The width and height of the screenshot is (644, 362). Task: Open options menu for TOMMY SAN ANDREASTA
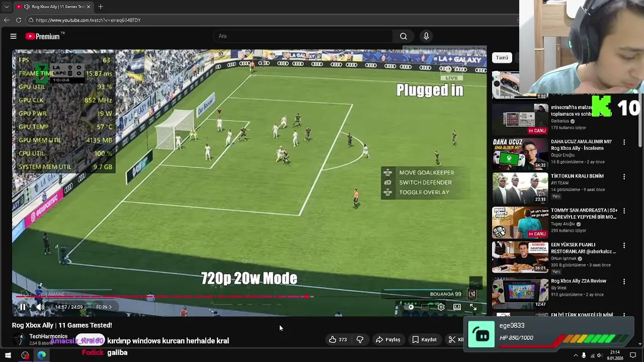[x=624, y=211]
